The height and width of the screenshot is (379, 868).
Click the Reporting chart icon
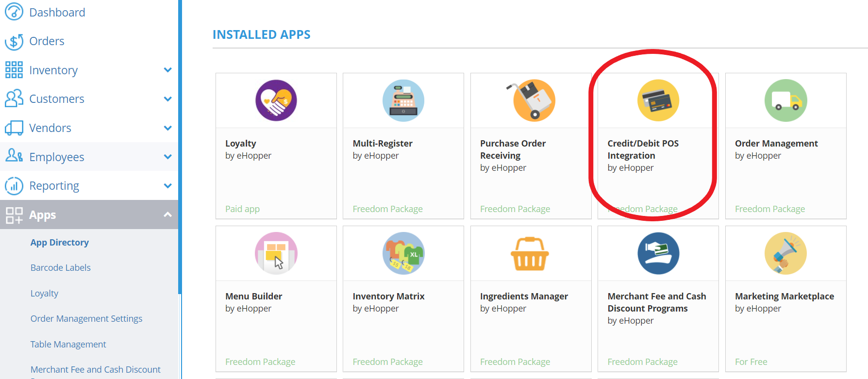pyautogui.click(x=14, y=186)
